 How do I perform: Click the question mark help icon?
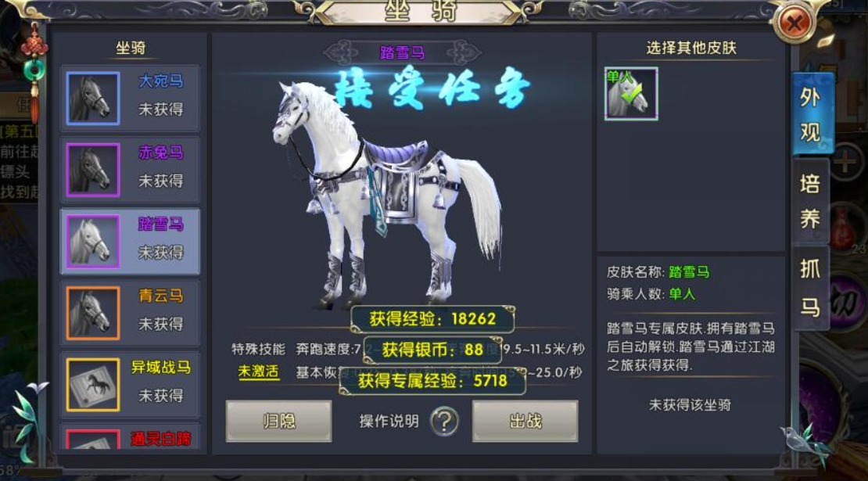444,422
